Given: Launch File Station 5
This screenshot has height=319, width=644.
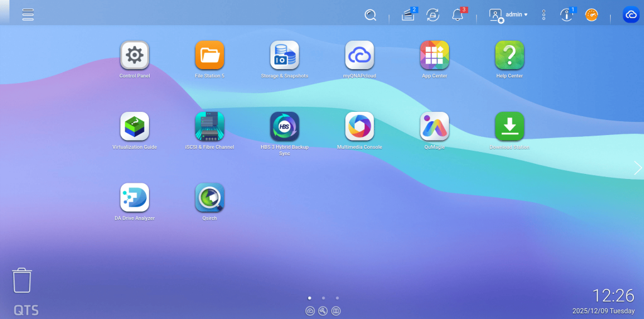Looking at the screenshot, I should (x=209, y=56).
